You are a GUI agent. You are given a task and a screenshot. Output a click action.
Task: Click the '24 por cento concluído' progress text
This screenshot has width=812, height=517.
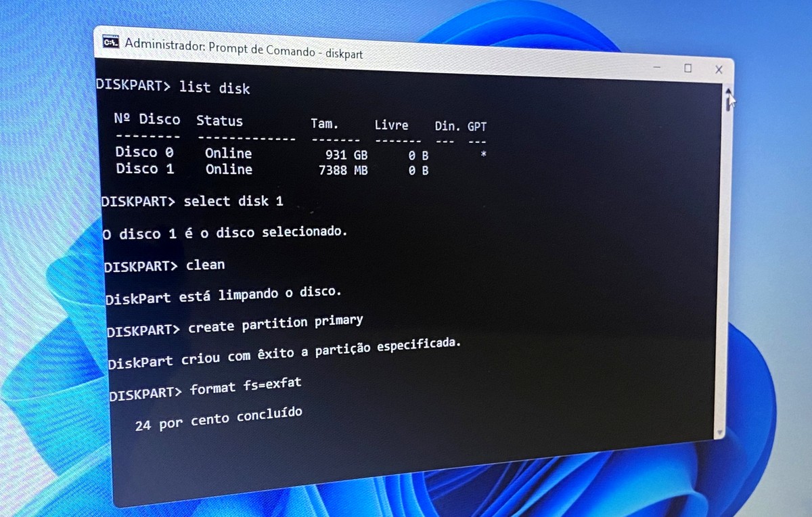[x=219, y=419]
